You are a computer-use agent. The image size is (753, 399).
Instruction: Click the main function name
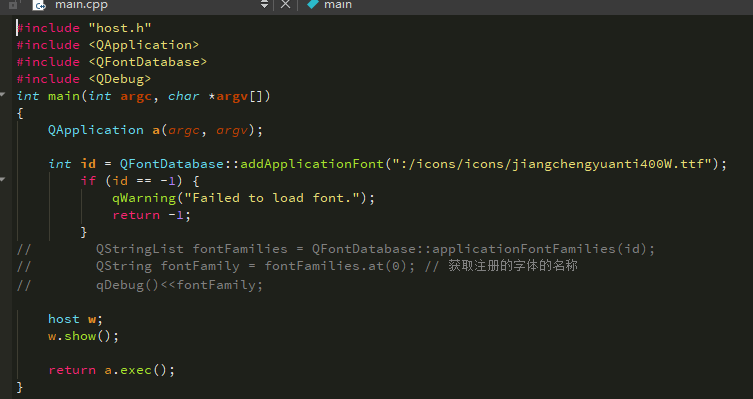point(64,96)
